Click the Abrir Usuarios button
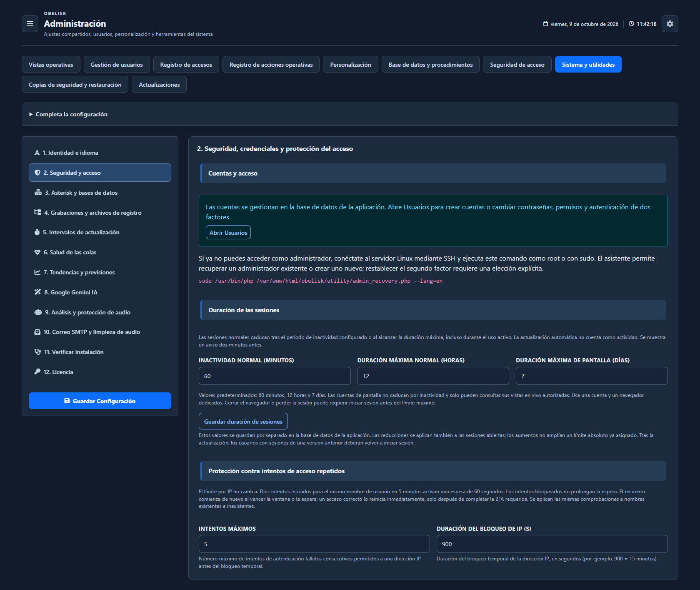Viewport: 700px width, 590px height. click(x=228, y=233)
